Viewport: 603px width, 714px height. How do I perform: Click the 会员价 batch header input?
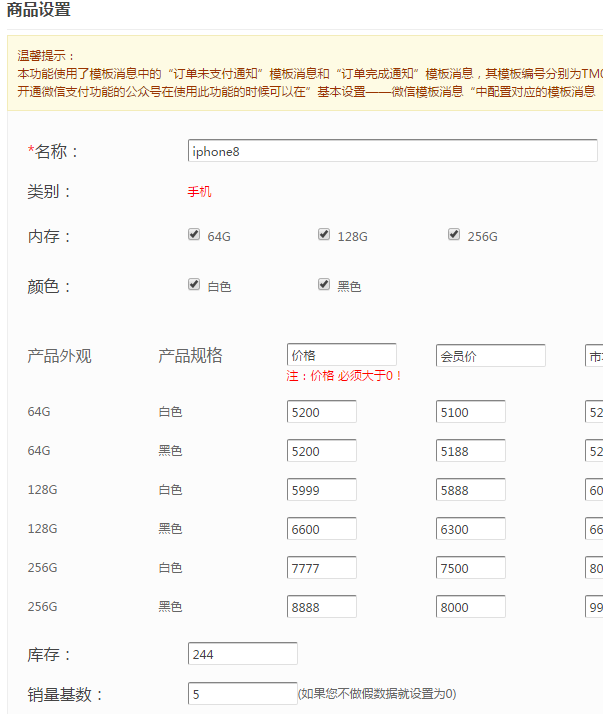(490, 355)
